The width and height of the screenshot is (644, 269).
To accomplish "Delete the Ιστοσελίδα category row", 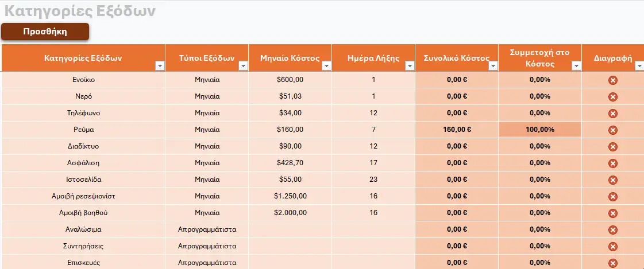I will point(613,180).
